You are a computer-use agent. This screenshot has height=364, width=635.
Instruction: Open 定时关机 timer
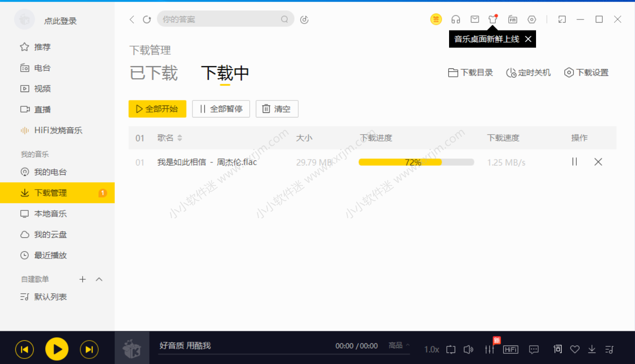528,73
